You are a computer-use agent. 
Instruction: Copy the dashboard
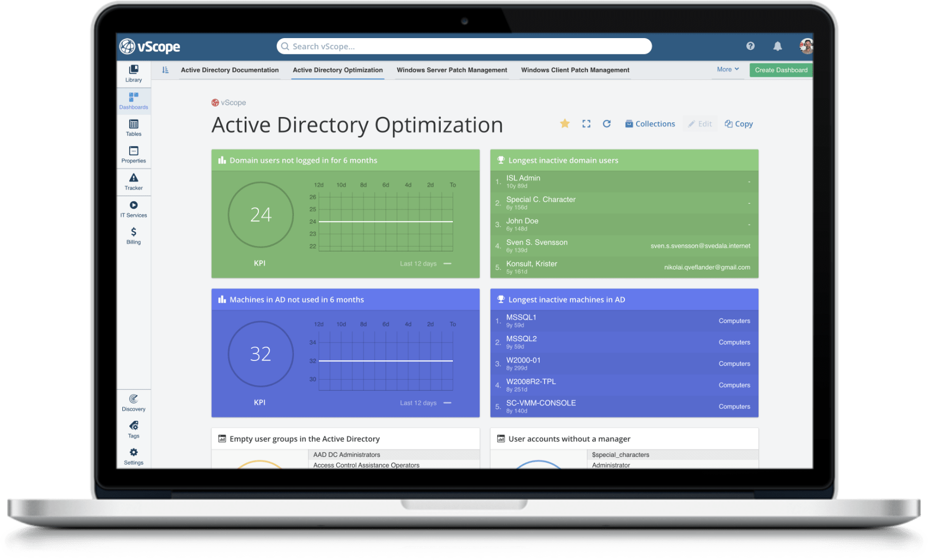[x=738, y=123]
